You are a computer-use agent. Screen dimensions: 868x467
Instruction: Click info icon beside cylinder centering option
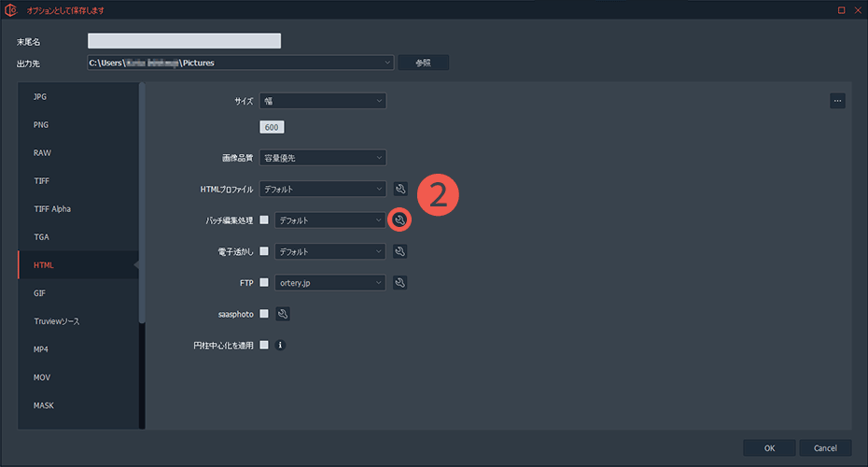(x=280, y=345)
